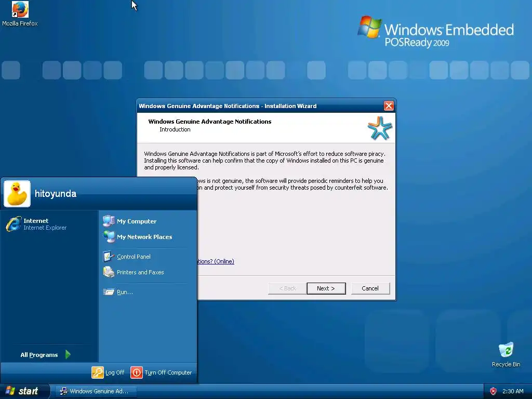Click the blue star logo in wizard header
The width and height of the screenshot is (532, 399).
click(x=380, y=128)
